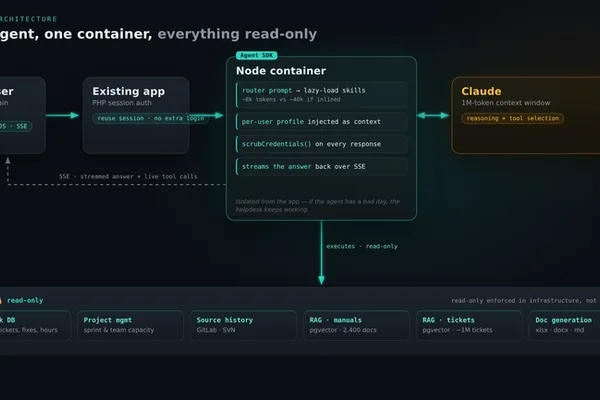Screen dimensions: 600x400
Task: Select '1M-token context window' text
Action: click(505, 103)
